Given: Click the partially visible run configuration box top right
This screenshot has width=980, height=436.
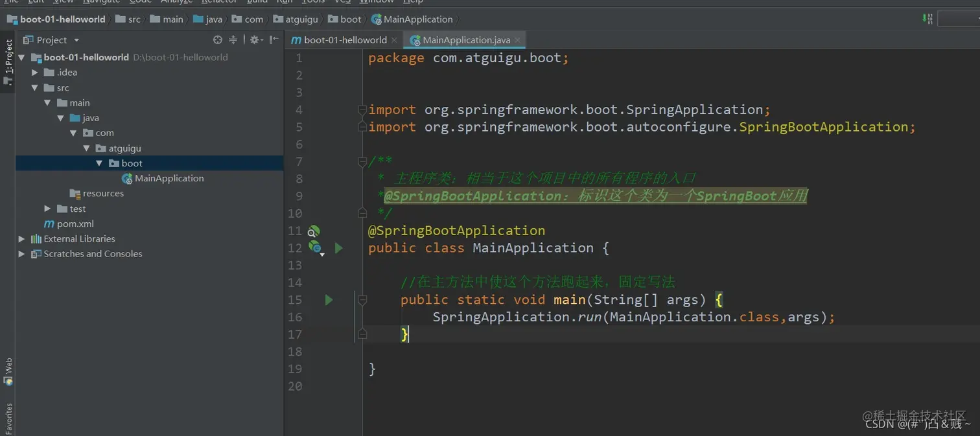Looking at the screenshot, I should 959,19.
